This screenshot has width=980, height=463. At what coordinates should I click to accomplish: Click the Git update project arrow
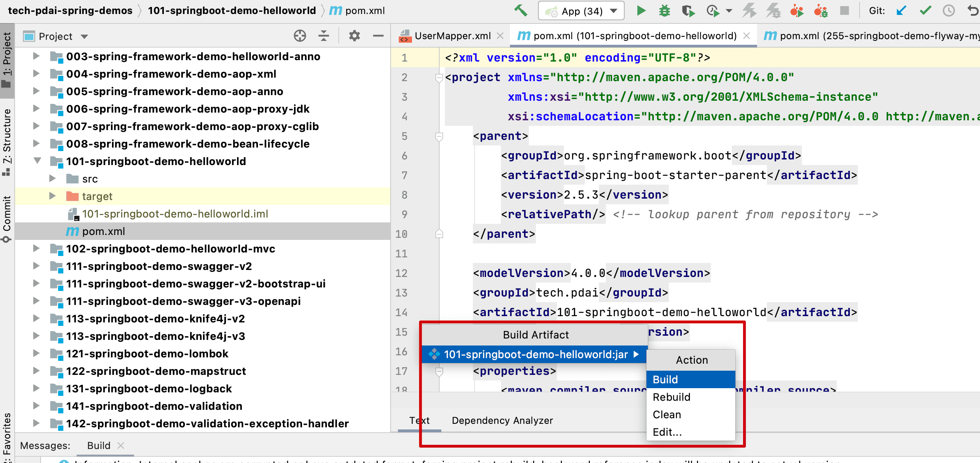[901, 10]
